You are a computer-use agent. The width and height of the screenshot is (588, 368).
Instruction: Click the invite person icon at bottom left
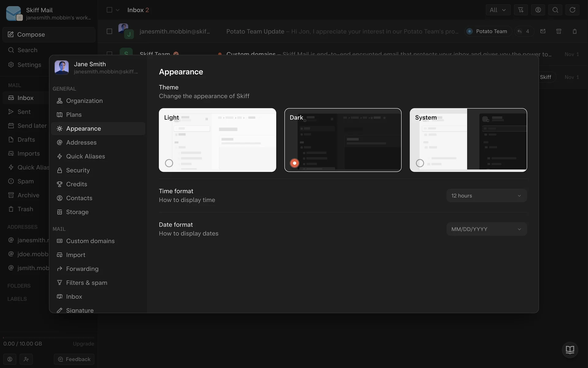click(26, 359)
